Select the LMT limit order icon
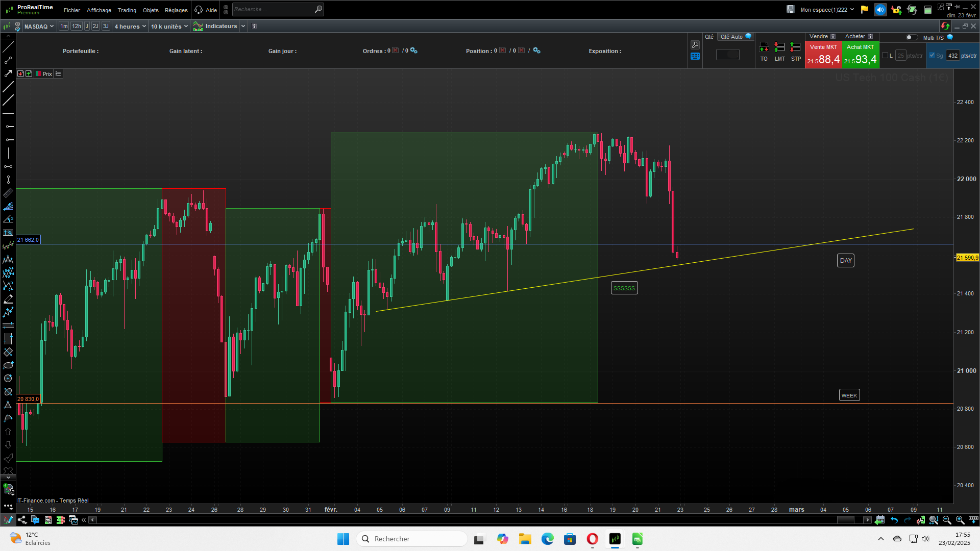Image resolution: width=980 pixels, height=551 pixels. (x=779, y=47)
